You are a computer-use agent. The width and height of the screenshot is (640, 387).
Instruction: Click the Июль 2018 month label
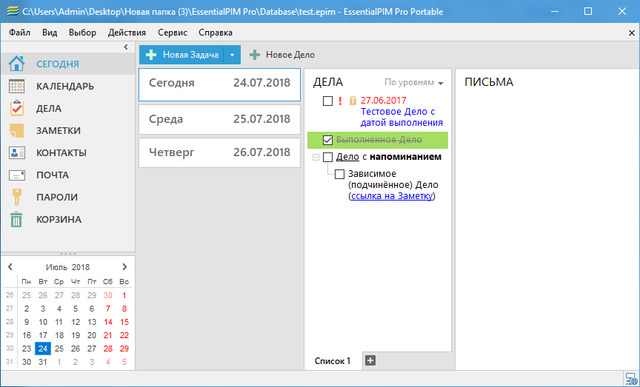[x=67, y=267]
